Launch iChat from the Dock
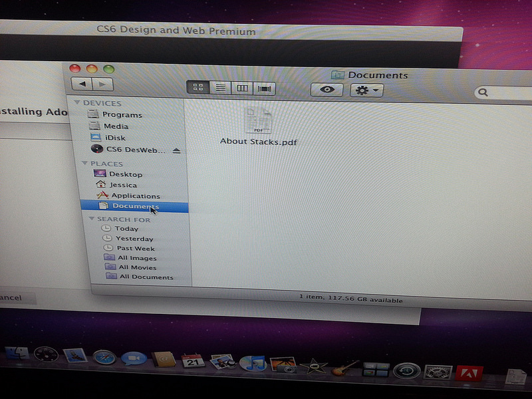The width and height of the screenshot is (532, 399). [134, 359]
